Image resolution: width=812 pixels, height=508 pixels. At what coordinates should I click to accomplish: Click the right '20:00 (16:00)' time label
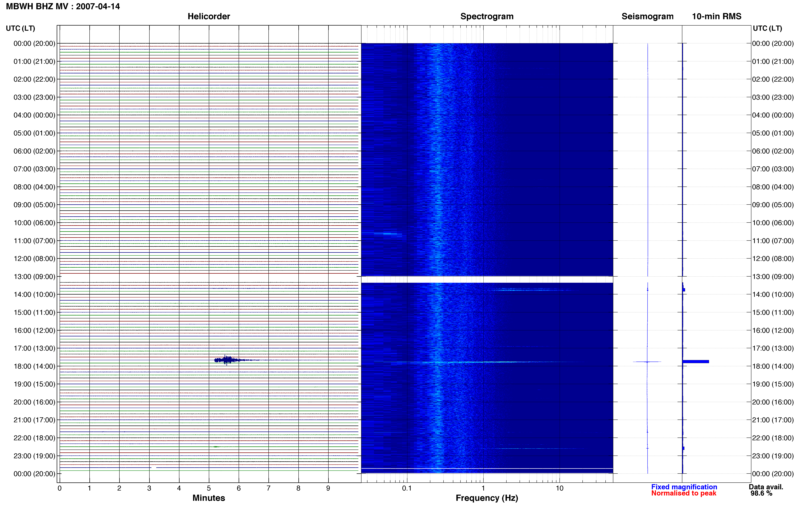(773, 402)
